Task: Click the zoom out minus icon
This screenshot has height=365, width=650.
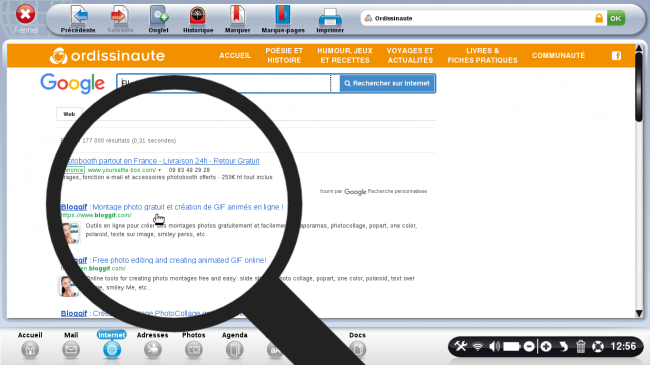Action: click(529, 346)
